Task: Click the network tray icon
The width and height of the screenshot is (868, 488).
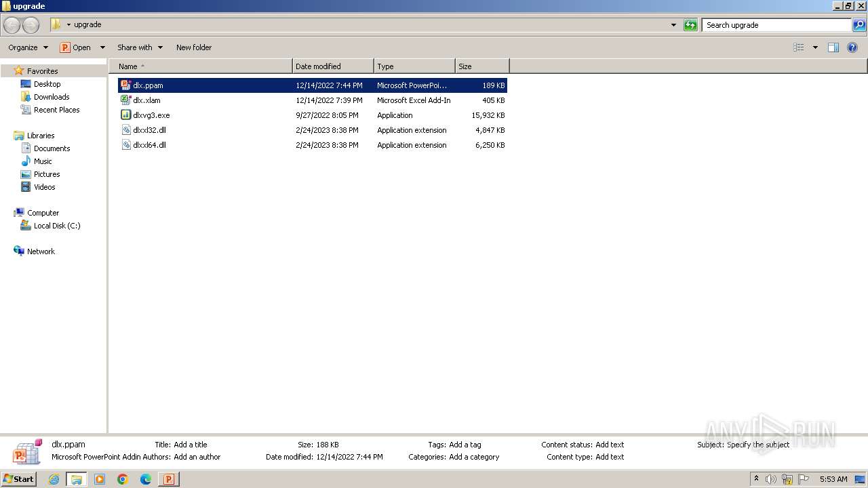Action: point(787,479)
